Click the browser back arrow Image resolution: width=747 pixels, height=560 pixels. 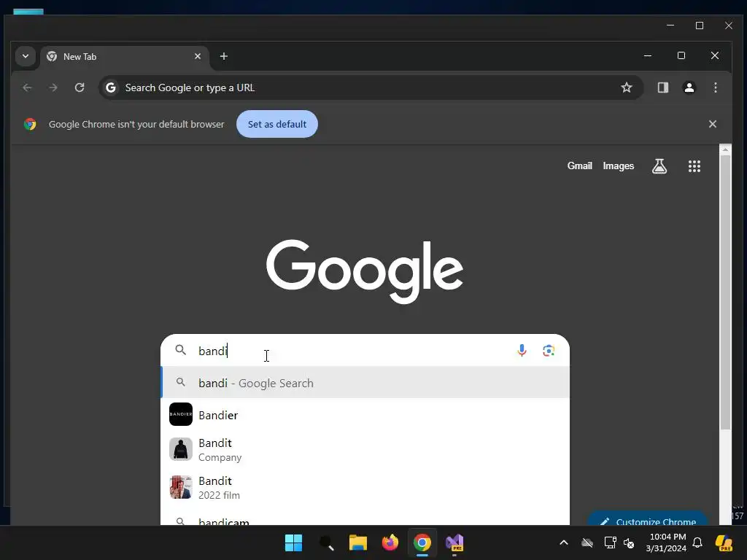[27, 87]
